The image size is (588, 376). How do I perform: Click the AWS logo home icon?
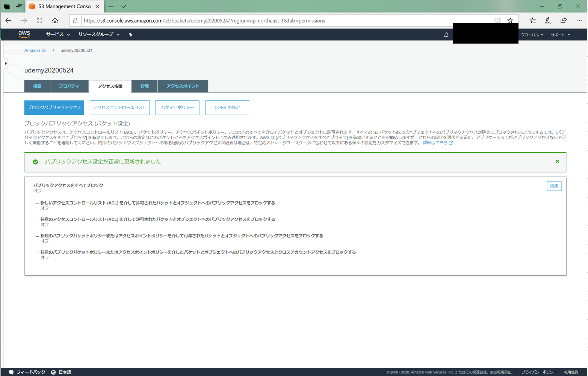[24, 34]
